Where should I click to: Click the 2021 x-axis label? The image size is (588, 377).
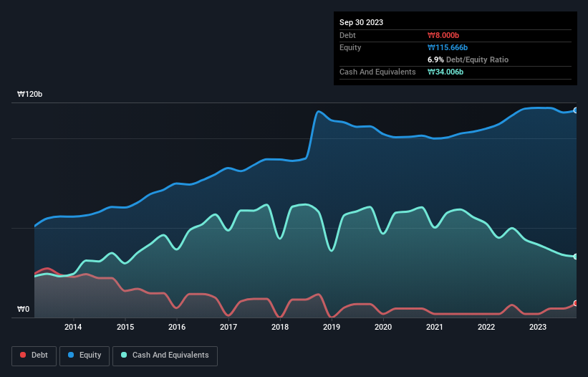pos(435,327)
